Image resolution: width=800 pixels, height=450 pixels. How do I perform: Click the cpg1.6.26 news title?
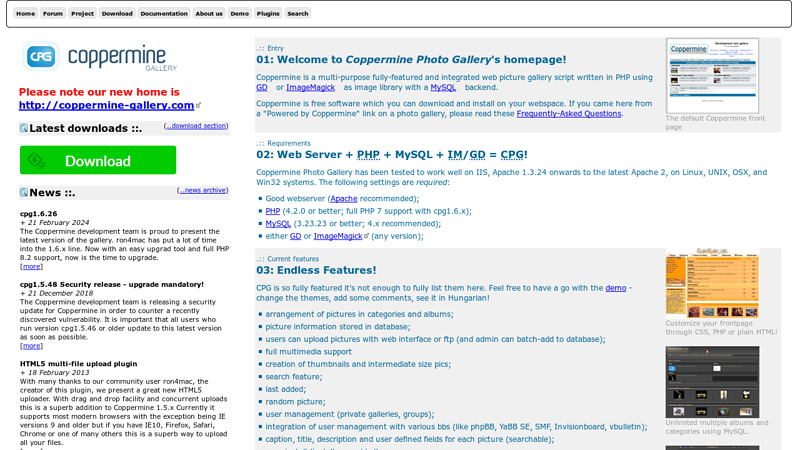[38, 214]
